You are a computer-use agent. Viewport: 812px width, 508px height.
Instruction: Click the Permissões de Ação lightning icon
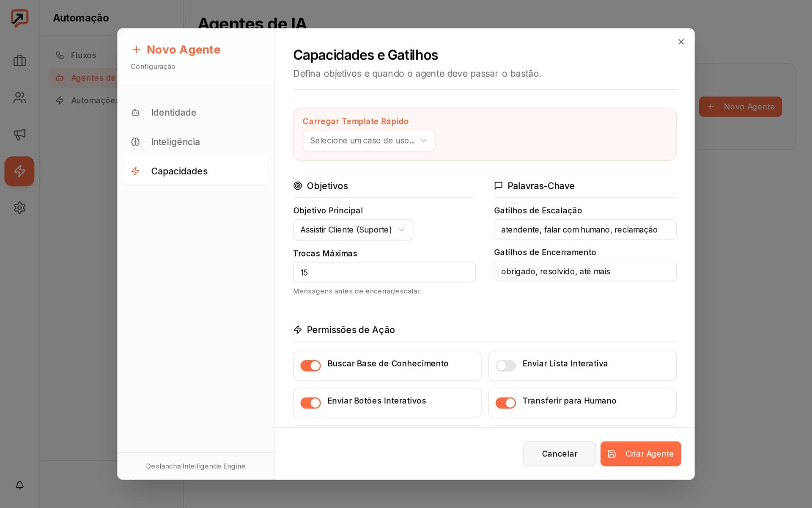point(298,330)
